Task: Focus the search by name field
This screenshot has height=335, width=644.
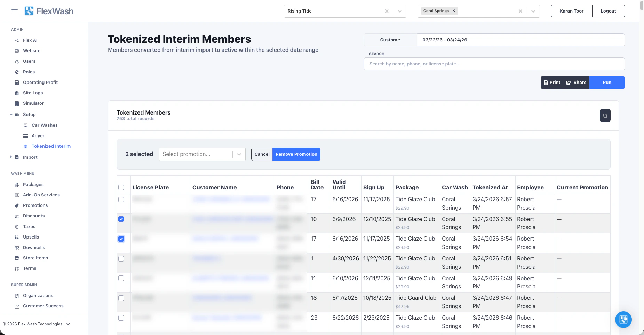Action: click(x=494, y=64)
